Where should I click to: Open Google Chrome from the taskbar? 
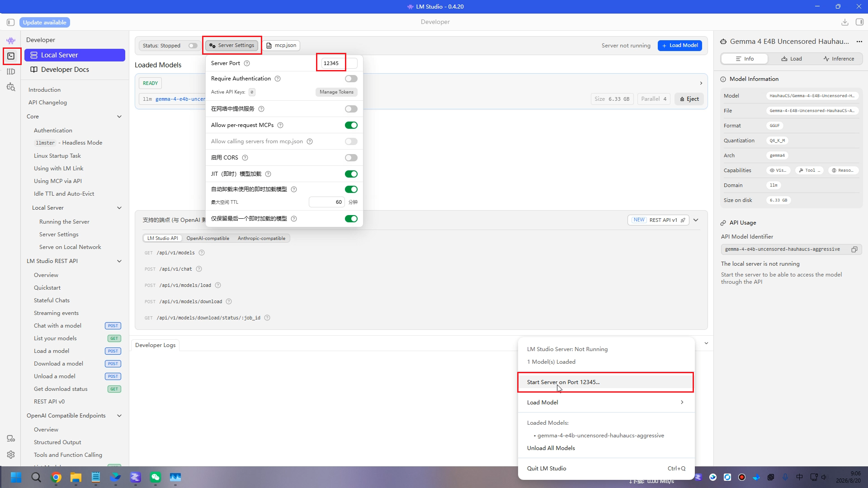coord(56,477)
